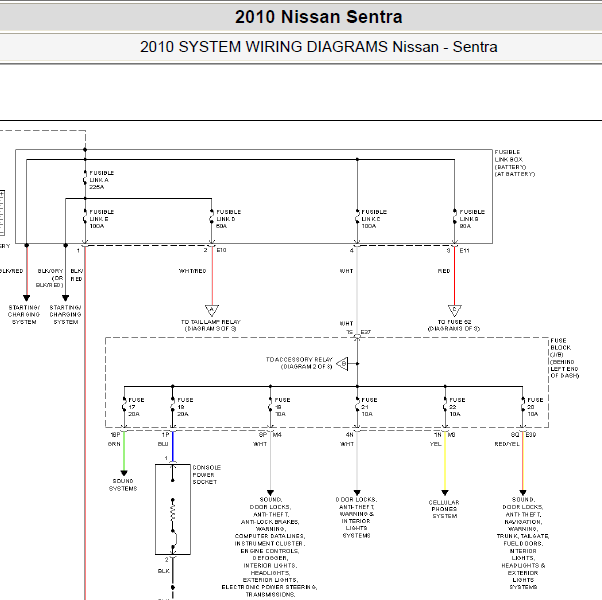Click the 'M4' connector label
The image size is (602, 600).
click(277, 435)
